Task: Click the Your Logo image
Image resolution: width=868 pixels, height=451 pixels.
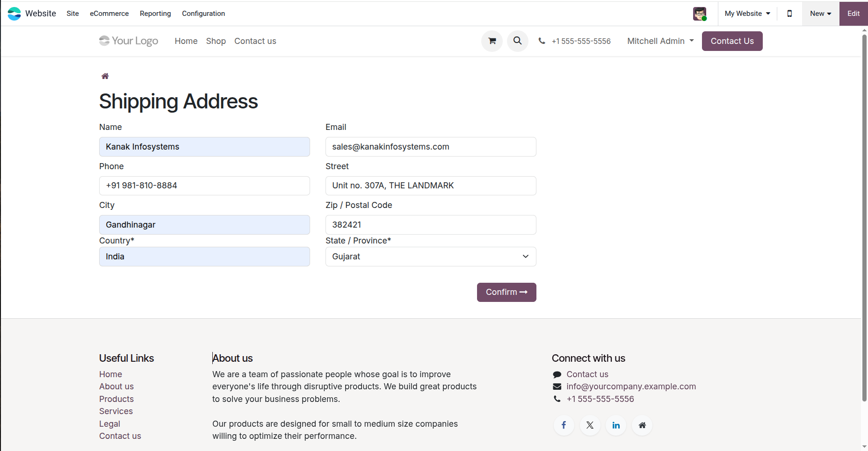Action: click(x=129, y=41)
